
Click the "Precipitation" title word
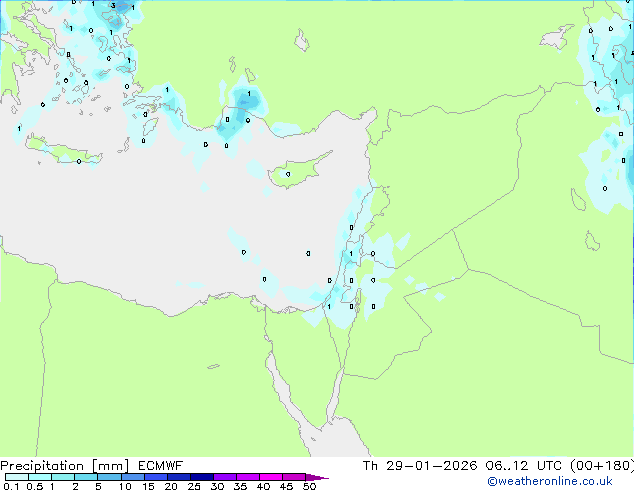pyautogui.click(x=42, y=466)
